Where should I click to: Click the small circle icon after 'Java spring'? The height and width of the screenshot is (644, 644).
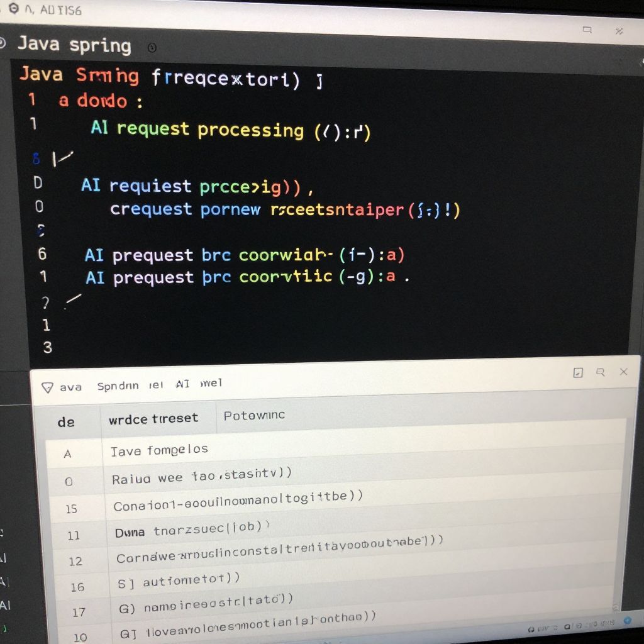click(x=152, y=48)
